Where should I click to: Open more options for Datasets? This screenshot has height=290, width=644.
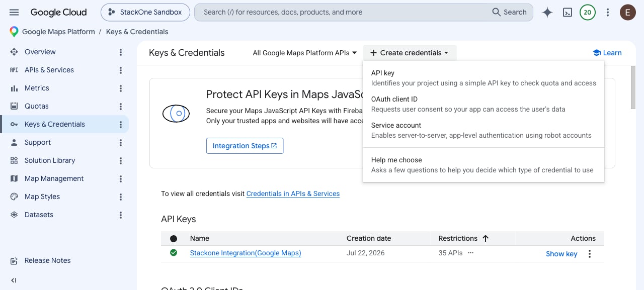[x=121, y=215]
